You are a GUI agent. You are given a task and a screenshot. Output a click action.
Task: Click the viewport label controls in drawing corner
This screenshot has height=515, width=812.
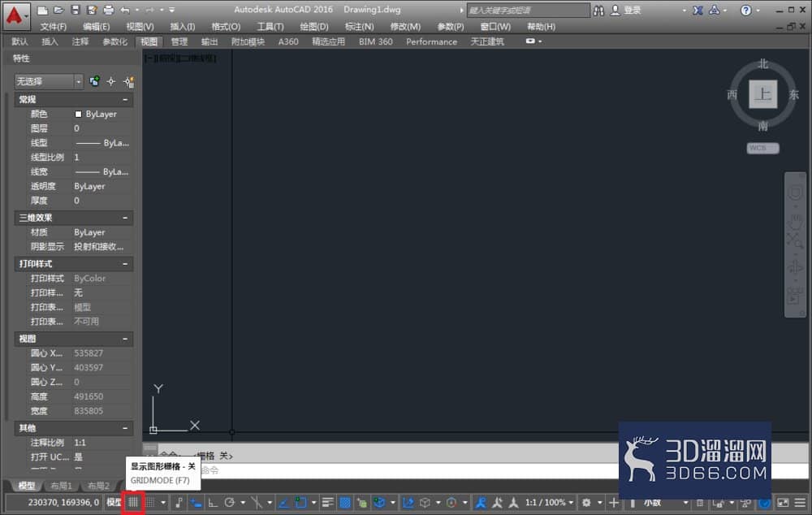180,58
